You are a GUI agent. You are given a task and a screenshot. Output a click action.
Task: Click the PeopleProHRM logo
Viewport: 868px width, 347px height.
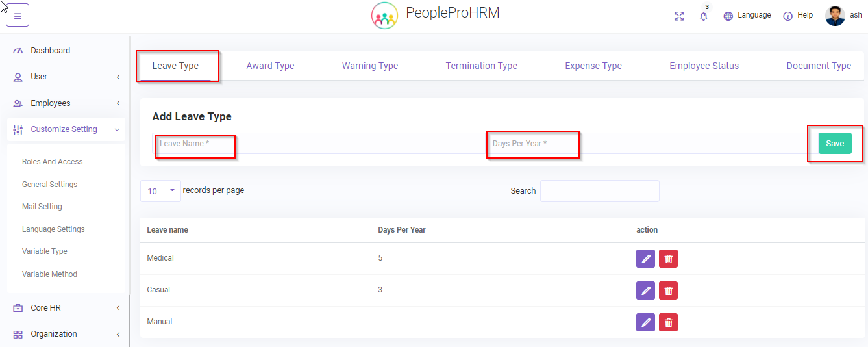[384, 16]
